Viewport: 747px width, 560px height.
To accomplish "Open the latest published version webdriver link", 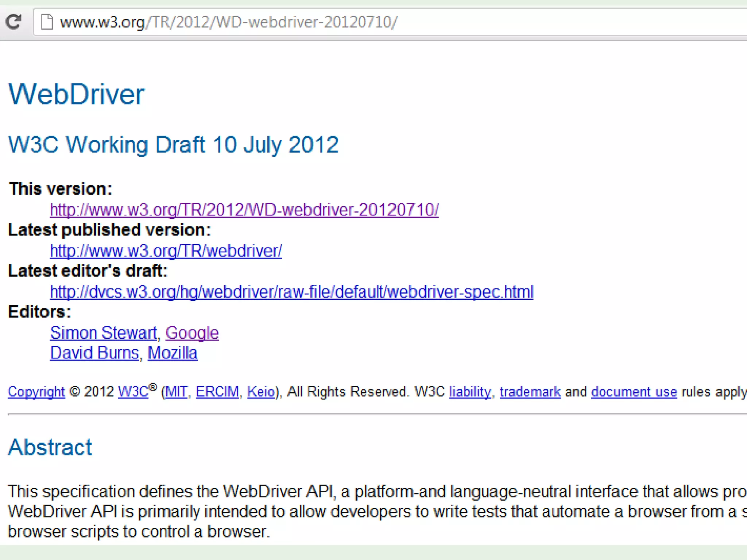I will tap(166, 251).
